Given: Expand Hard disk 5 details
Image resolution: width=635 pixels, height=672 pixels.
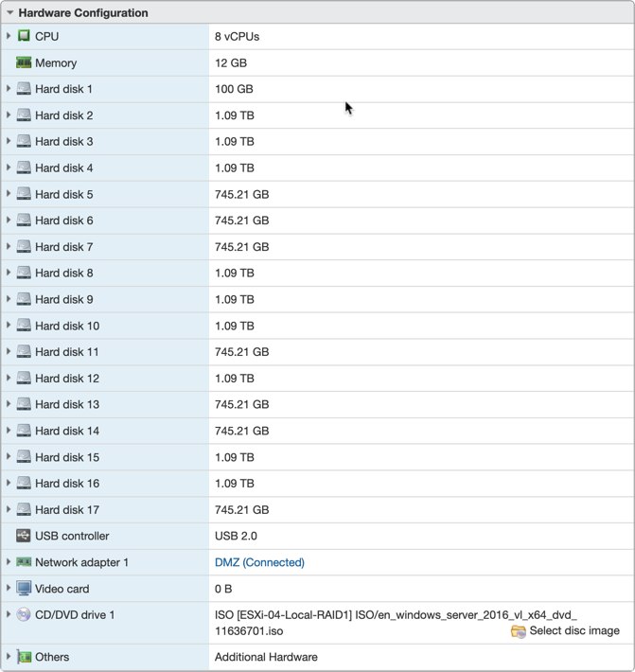Looking at the screenshot, I should tap(9, 194).
